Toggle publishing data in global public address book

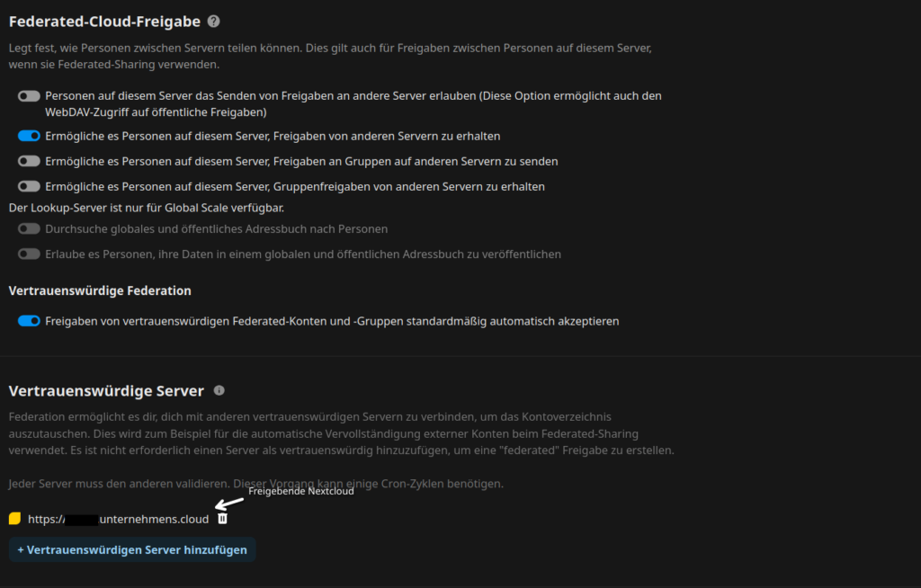(x=29, y=254)
